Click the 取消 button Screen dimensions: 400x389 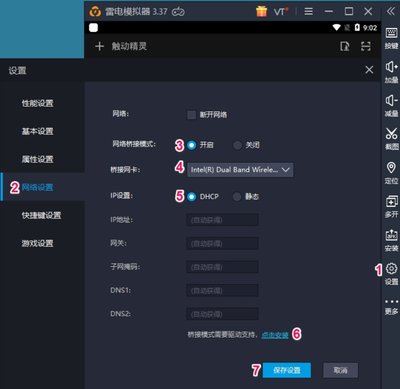pos(340,370)
